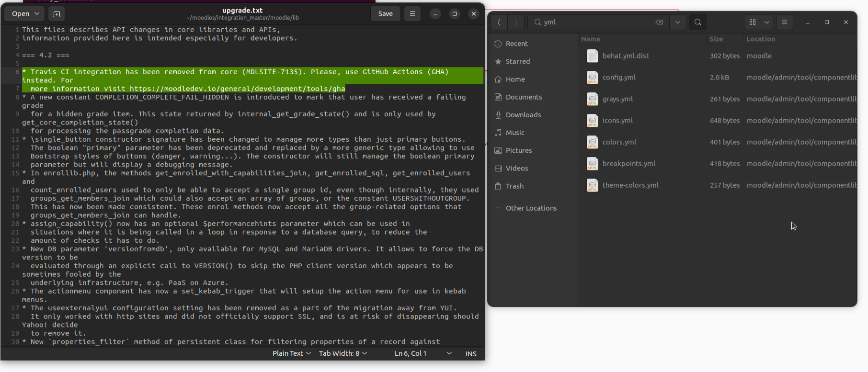Maximize the Files window

827,22
